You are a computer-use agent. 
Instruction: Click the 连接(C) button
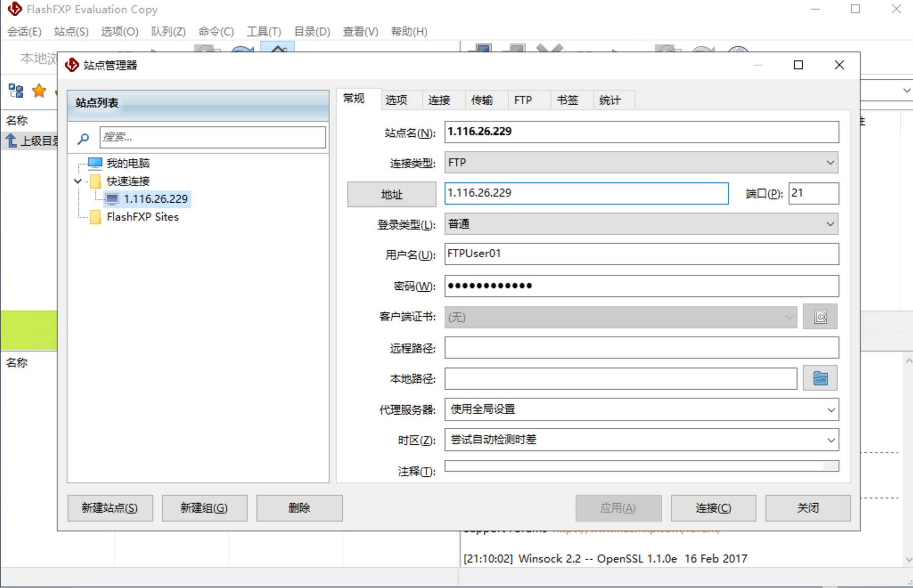point(713,508)
